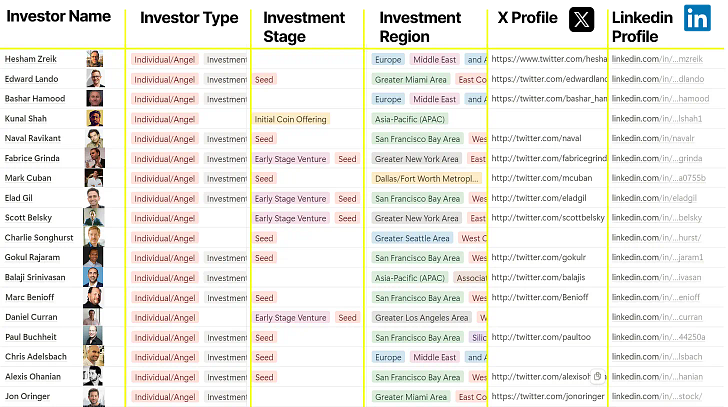This screenshot has height=407, width=728.
Task: Open Kunal Shah's profile photo
Action: coord(95,118)
